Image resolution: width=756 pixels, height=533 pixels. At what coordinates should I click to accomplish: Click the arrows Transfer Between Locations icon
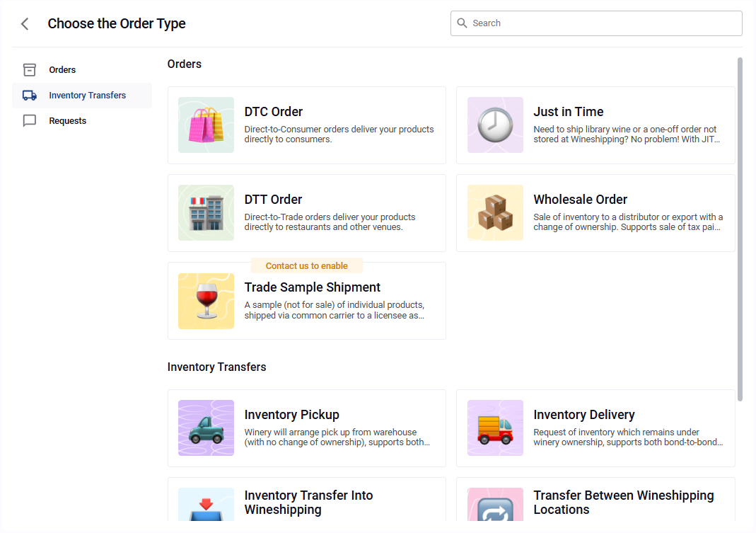tap(495, 505)
